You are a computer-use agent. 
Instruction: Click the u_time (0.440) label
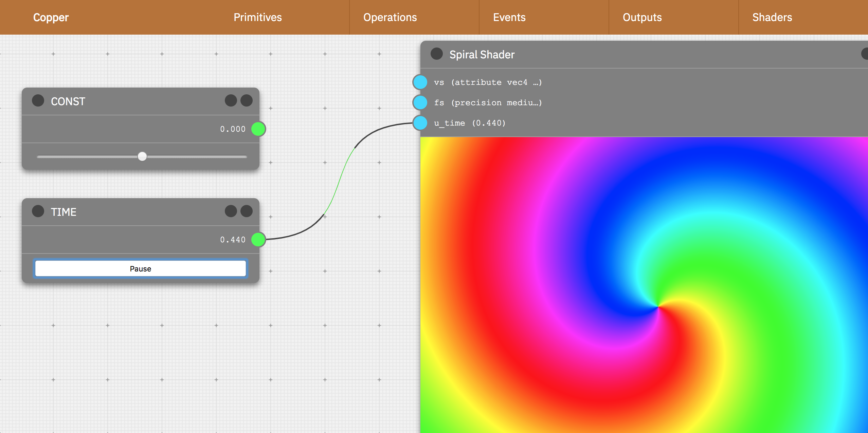470,123
